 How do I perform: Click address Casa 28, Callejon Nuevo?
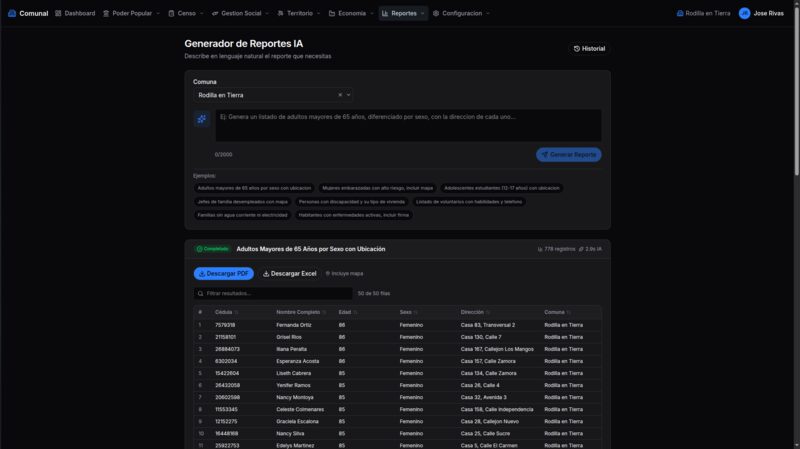[489, 422]
